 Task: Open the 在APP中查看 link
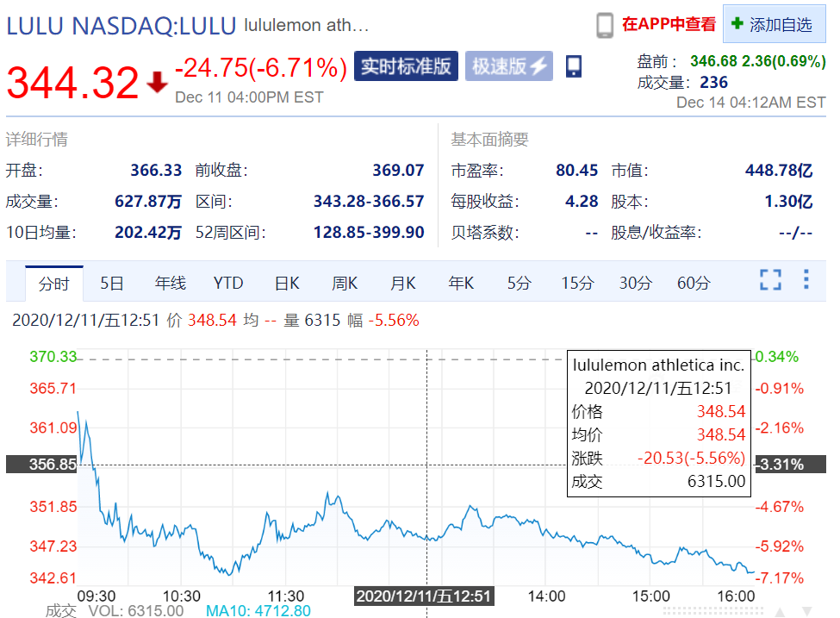(669, 24)
